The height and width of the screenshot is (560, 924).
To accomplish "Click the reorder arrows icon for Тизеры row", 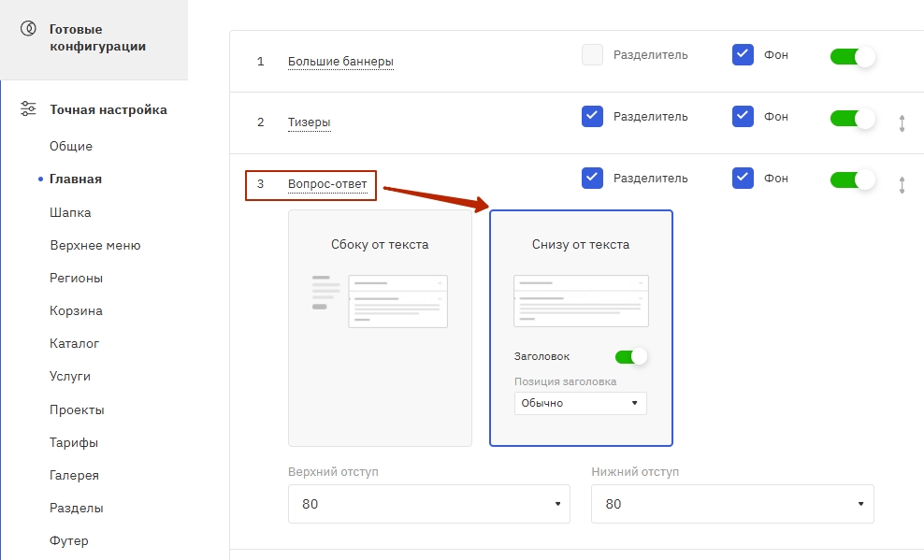I will (x=902, y=122).
